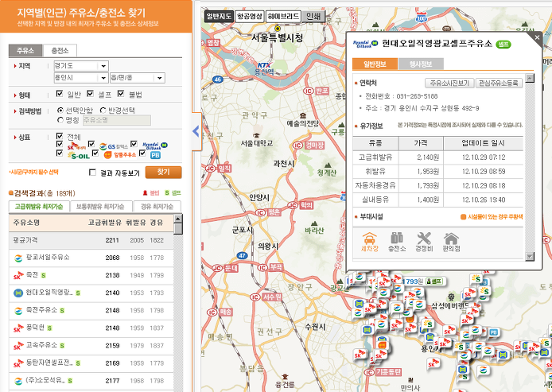Switch map to 일반지도 view
Image resolution: width=552 pixels, height=392 pixels.
(219, 16)
